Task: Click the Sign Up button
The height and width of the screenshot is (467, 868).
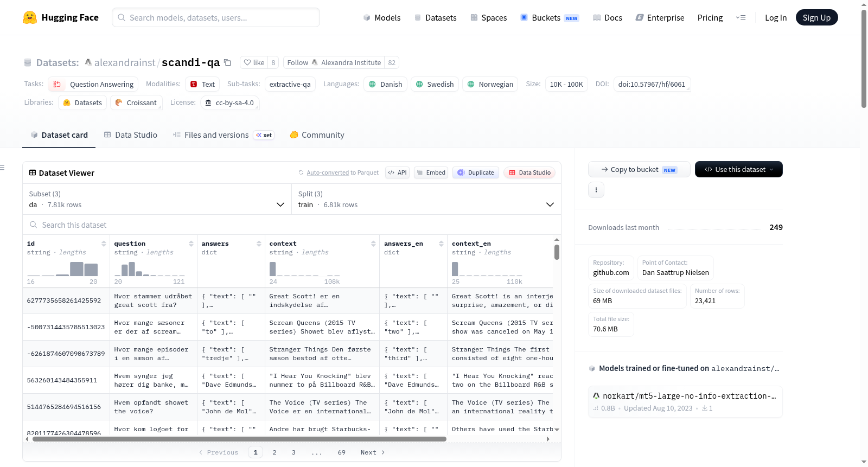Action: [x=816, y=17]
